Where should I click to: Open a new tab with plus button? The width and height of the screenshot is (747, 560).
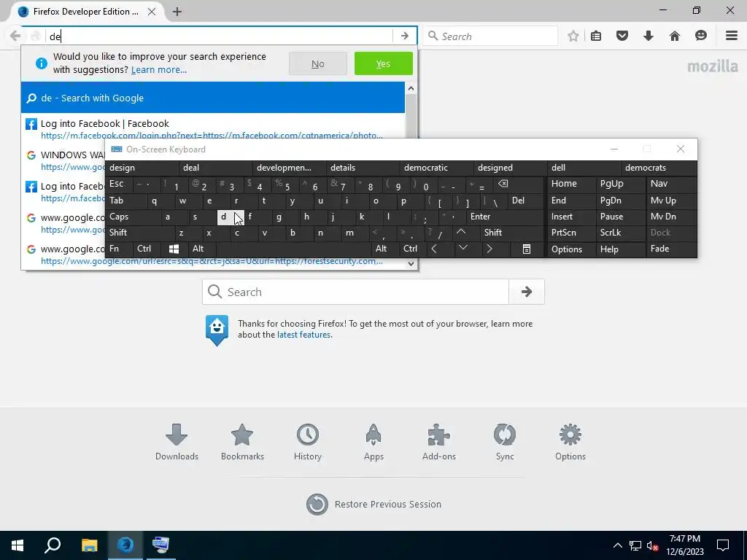point(177,12)
